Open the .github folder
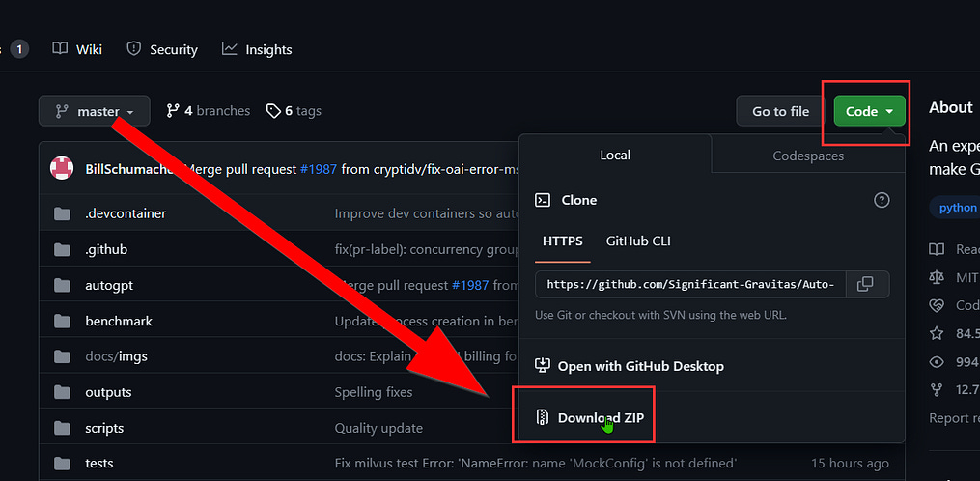Image resolution: width=980 pixels, height=481 pixels. click(x=106, y=249)
